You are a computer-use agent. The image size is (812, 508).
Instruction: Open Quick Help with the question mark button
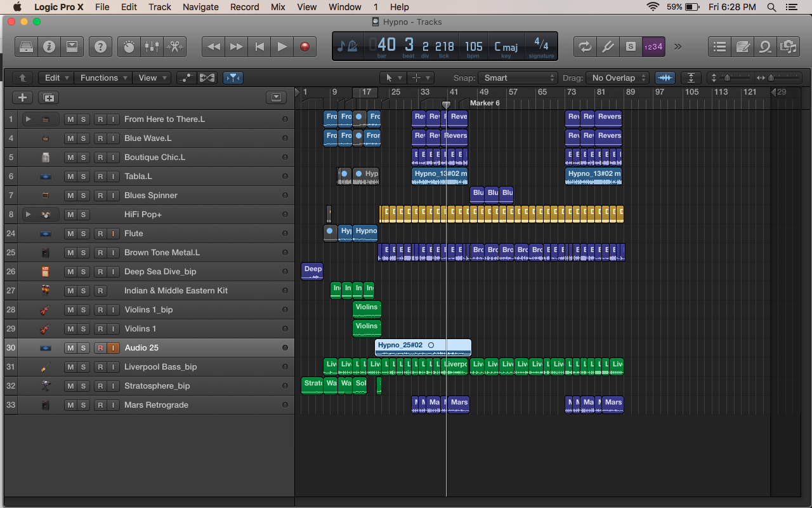(x=100, y=46)
